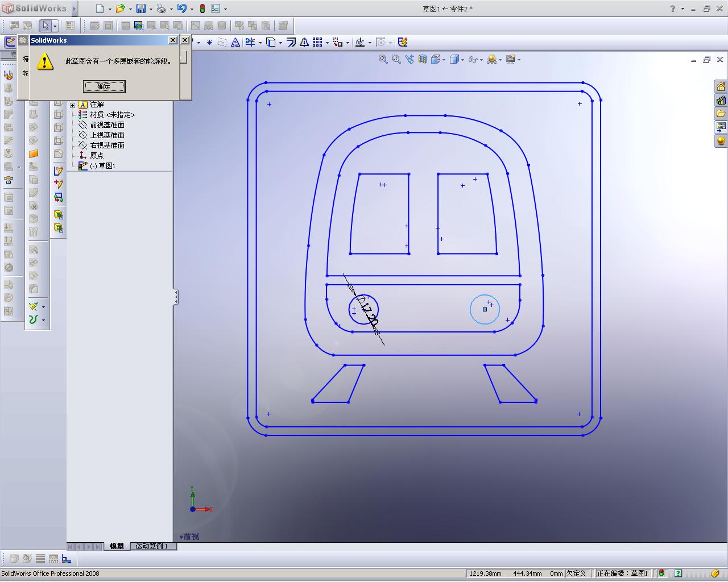This screenshot has height=582, width=728.
Task: Open the RealView Appearances sphere tab
Action: [721, 140]
